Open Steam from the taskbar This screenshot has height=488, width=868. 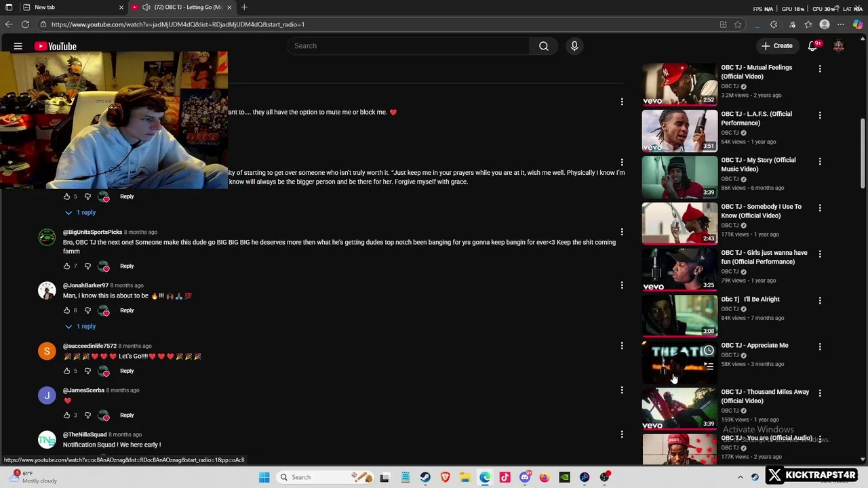tap(425, 477)
